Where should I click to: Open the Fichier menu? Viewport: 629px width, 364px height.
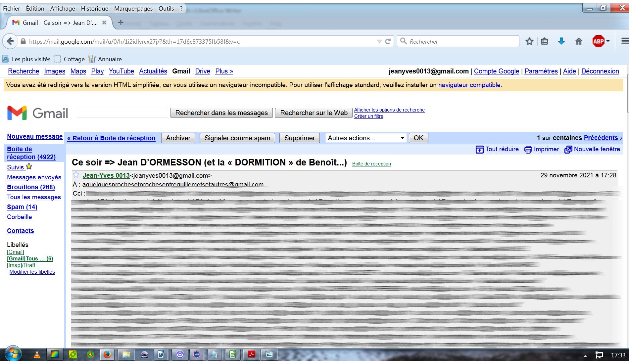11,9
